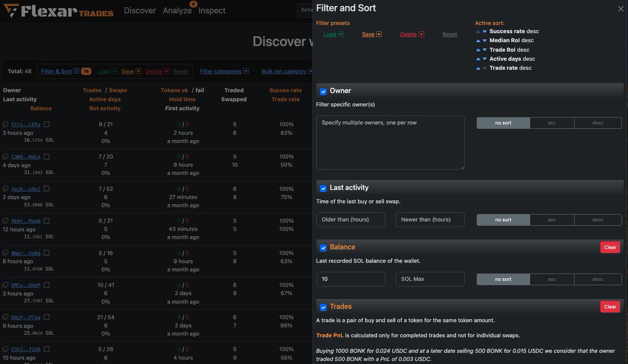Click the Filter & Sort list icon
The height and width of the screenshot is (364, 628).
[76, 71]
